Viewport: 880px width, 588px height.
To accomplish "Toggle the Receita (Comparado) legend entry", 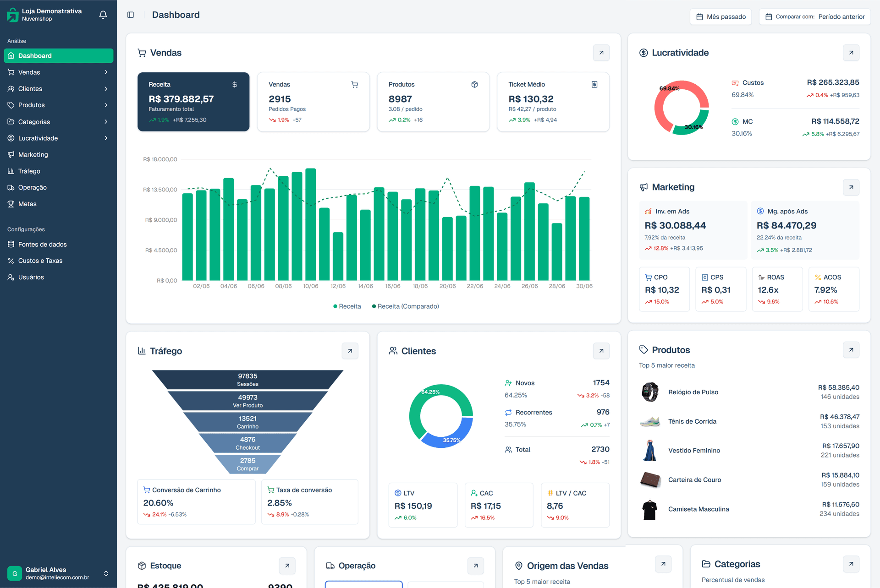I will click(405, 306).
